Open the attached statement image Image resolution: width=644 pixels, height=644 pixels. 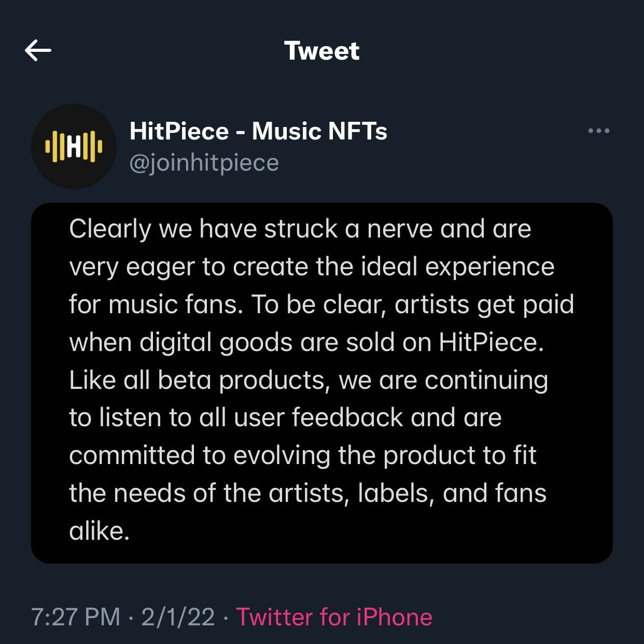[322, 383]
